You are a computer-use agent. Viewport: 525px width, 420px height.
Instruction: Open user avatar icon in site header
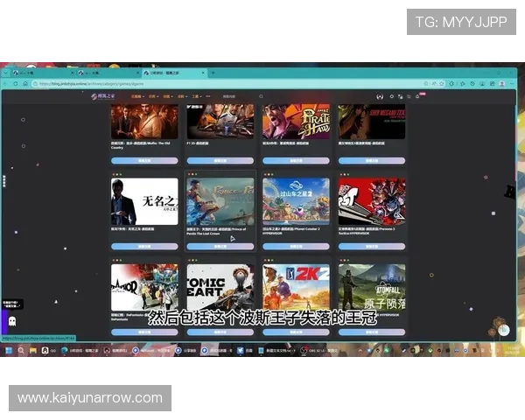click(x=380, y=96)
